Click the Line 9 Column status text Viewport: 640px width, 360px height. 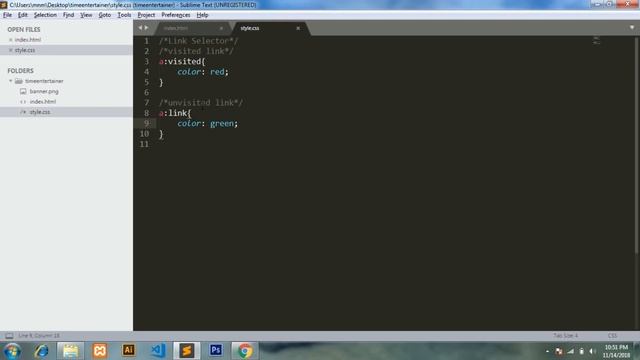39,336
